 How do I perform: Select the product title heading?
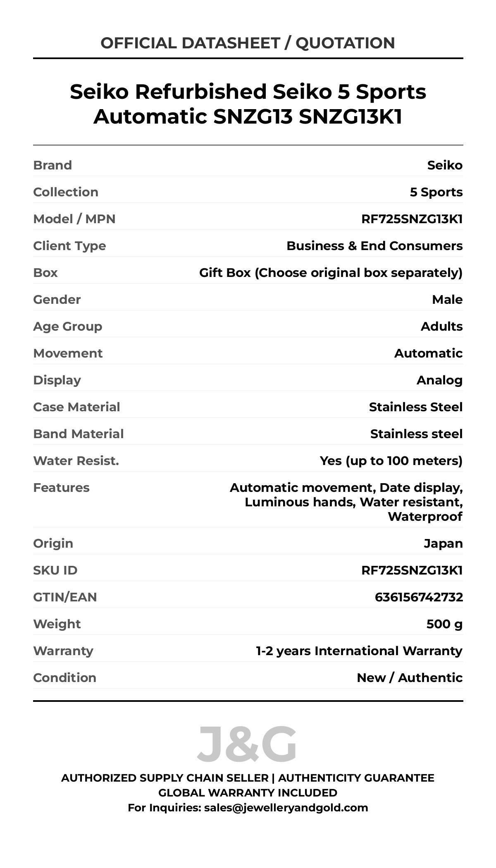248,104
